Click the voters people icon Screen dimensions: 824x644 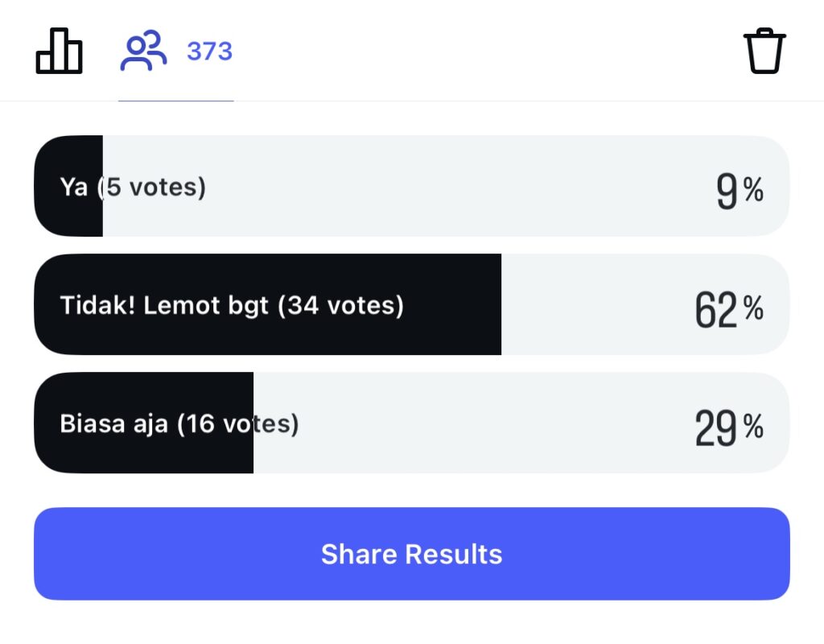[142, 51]
